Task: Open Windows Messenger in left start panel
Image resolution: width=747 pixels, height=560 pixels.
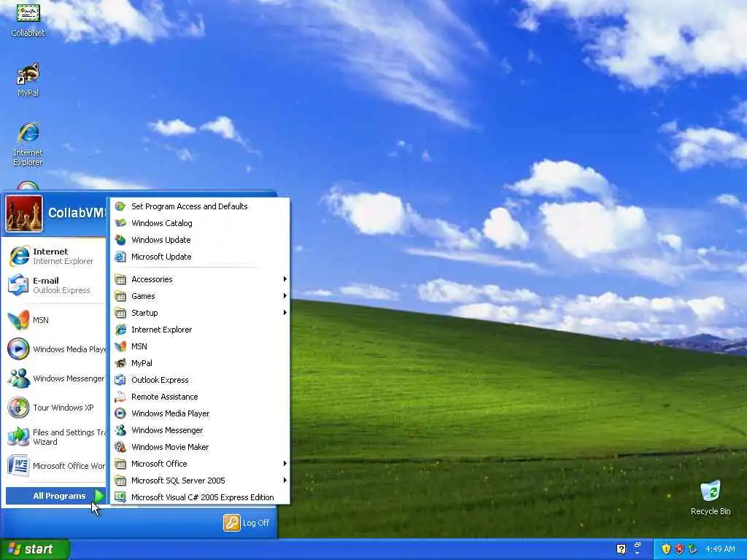Action: (x=55, y=378)
